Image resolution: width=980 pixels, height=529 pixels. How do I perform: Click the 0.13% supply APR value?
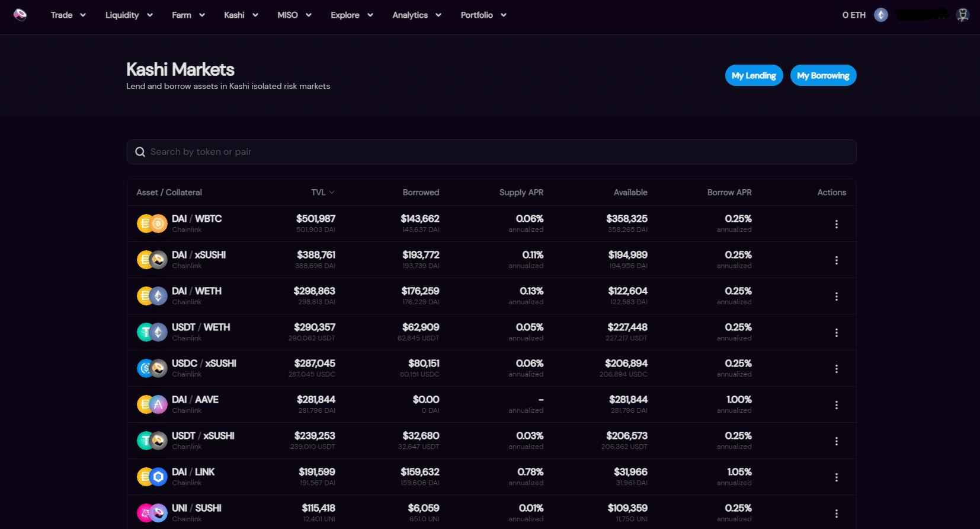click(x=531, y=291)
